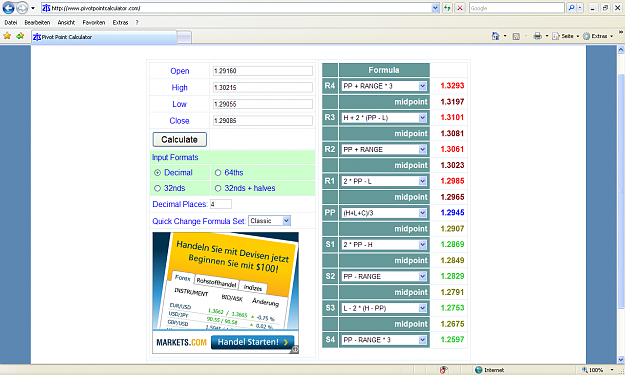Open the Datei menu
Image resolution: width=625 pixels, height=375 pixels.
pyautogui.click(x=11, y=22)
